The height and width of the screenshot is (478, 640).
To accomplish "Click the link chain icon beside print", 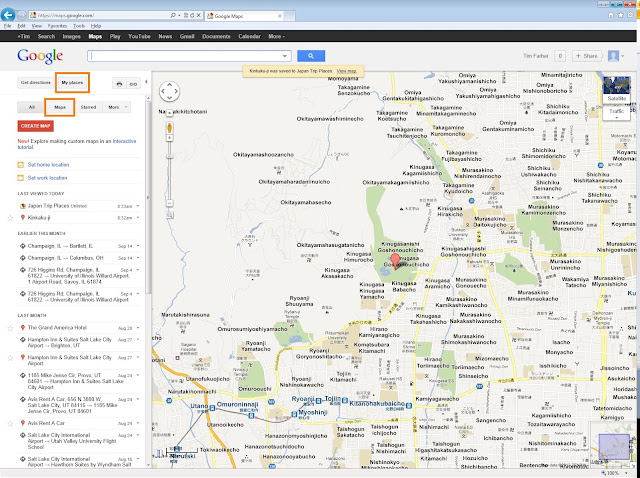I will point(133,84).
